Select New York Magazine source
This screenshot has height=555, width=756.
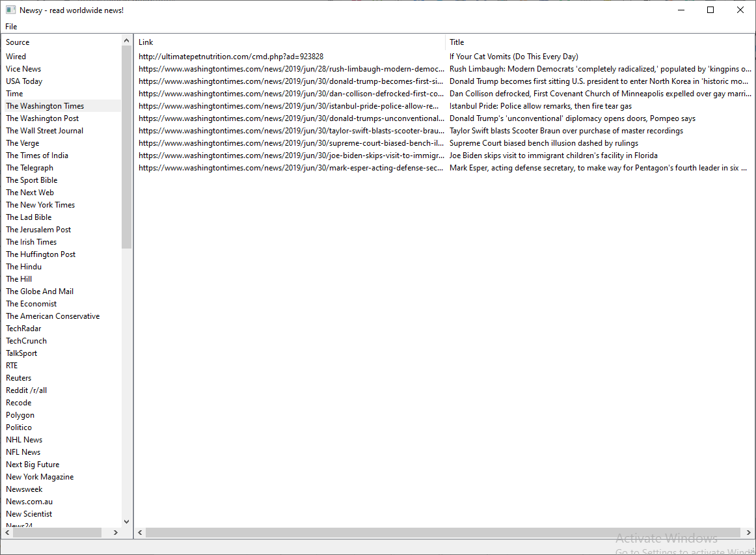coord(40,478)
